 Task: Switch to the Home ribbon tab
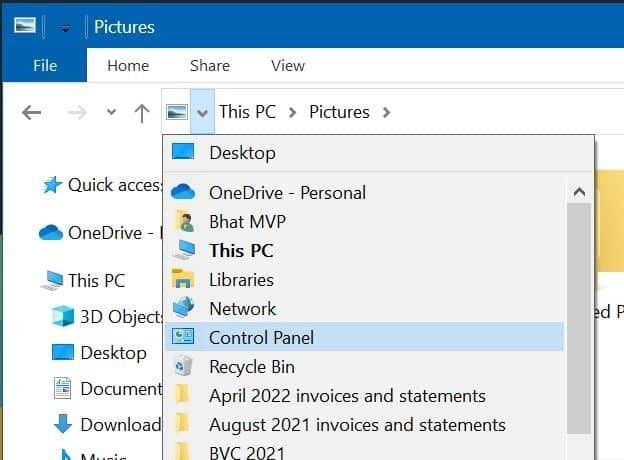(x=128, y=66)
